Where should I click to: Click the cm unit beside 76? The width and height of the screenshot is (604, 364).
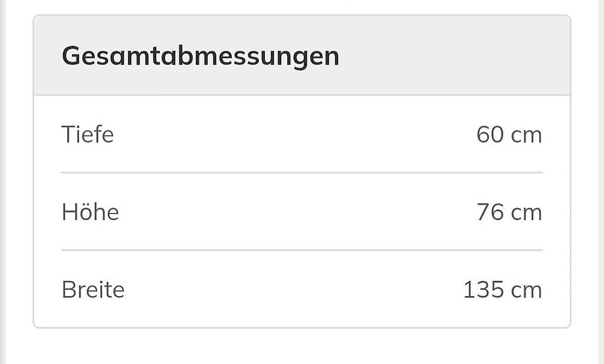[x=527, y=214]
